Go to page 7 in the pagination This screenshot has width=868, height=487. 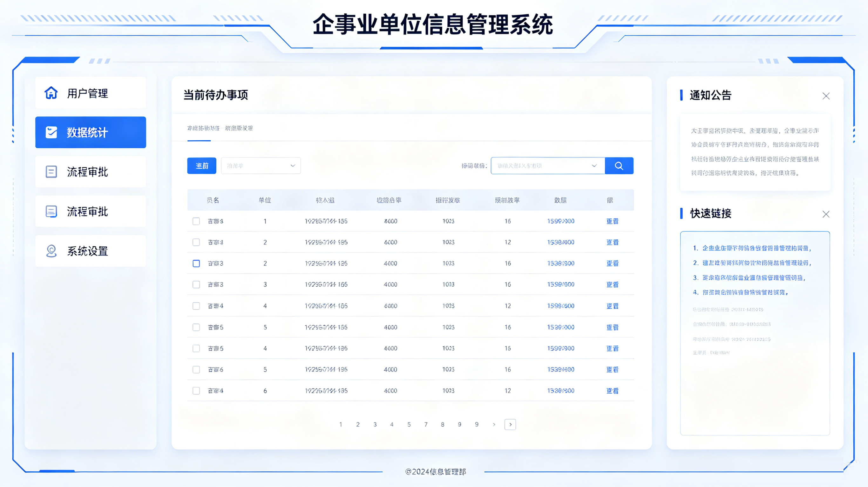pos(426,424)
